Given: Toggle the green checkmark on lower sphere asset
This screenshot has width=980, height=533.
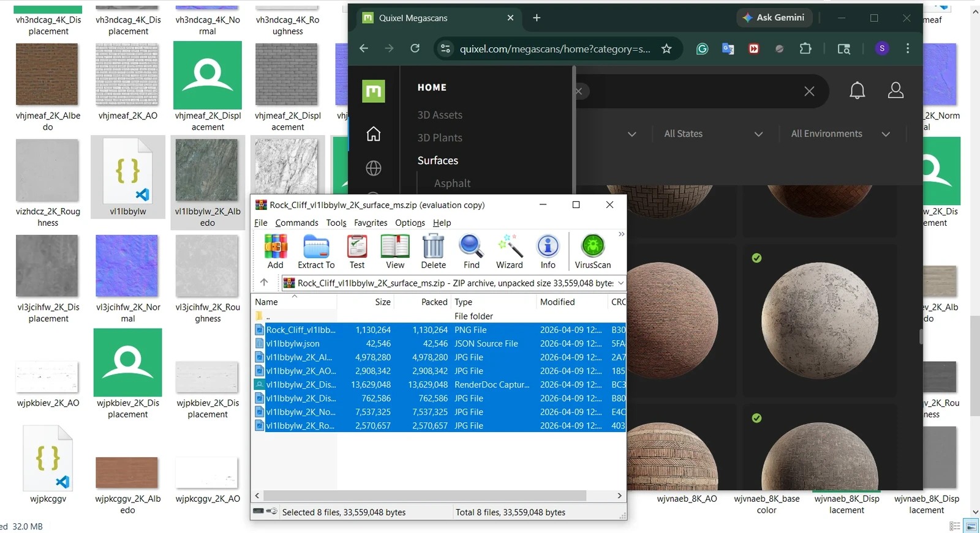Looking at the screenshot, I should tap(756, 418).
